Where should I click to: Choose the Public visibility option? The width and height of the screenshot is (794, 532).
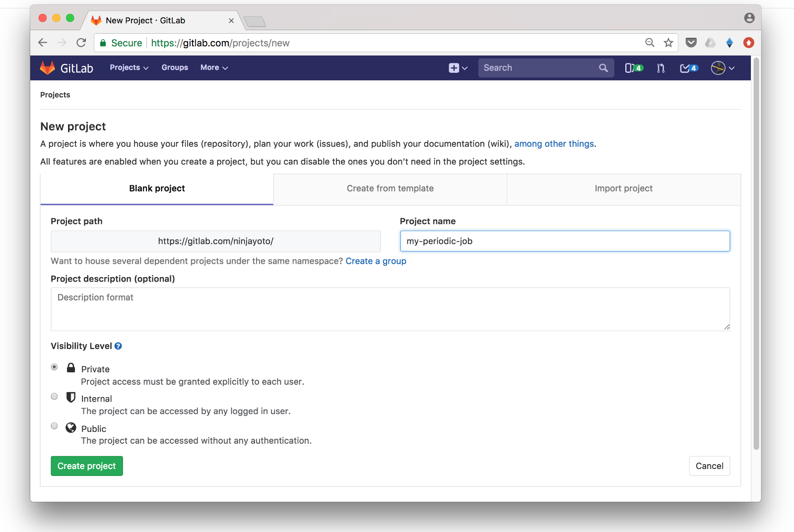click(x=55, y=426)
